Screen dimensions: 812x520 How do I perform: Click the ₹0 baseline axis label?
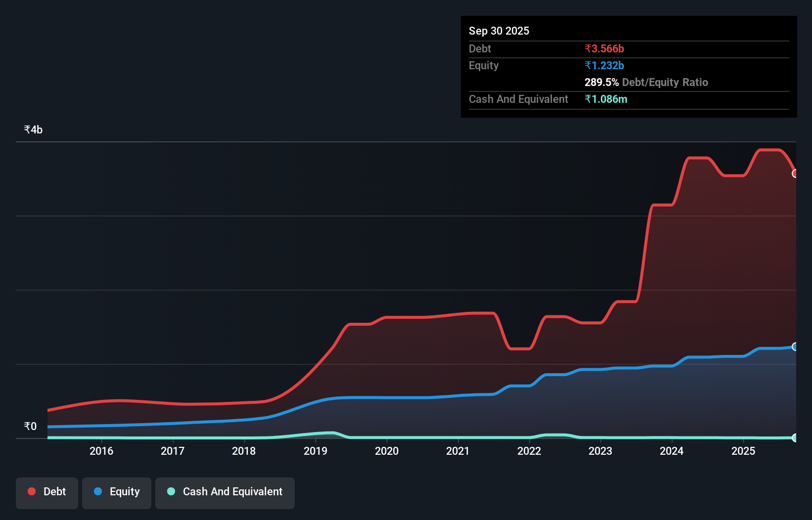pyautogui.click(x=30, y=426)
